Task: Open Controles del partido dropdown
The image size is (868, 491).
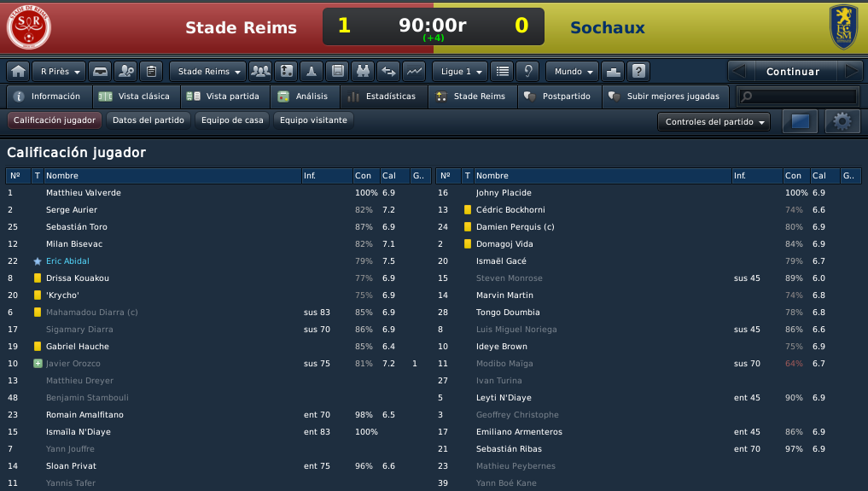Action: pyautogui.click(x=714, y=122)
